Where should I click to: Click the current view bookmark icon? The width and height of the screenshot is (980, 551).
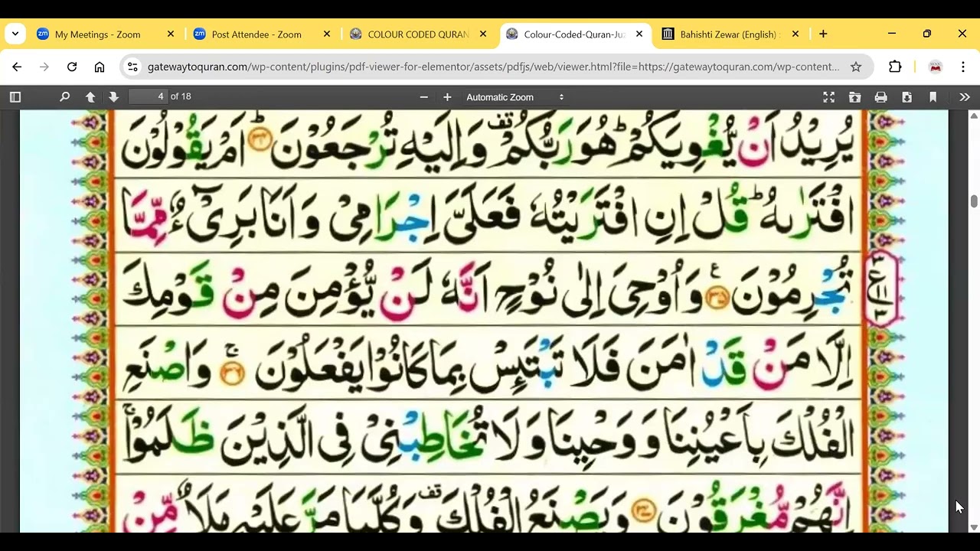[x=933, y=97]
